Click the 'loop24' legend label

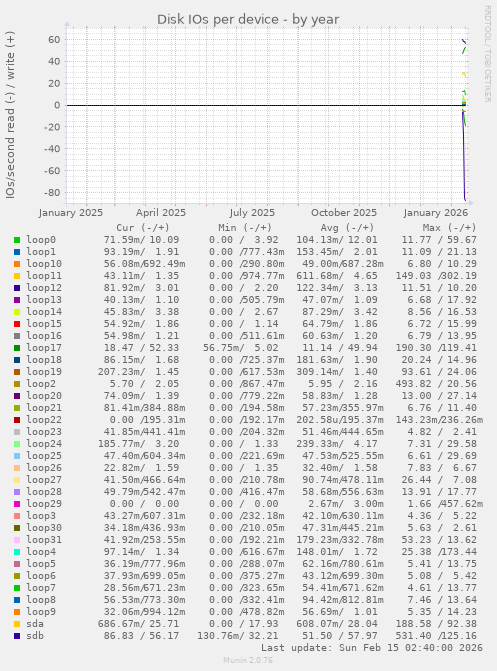(x=44, y=444)
